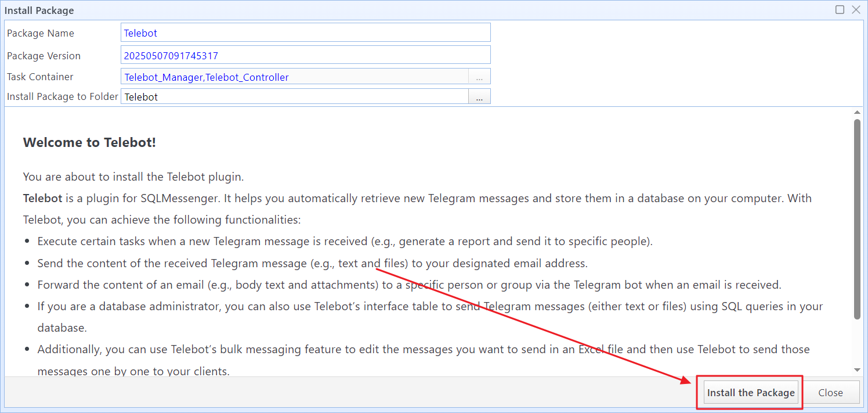
Task: Click the "Install Package" window title text
Action: [x=39, y=10]
